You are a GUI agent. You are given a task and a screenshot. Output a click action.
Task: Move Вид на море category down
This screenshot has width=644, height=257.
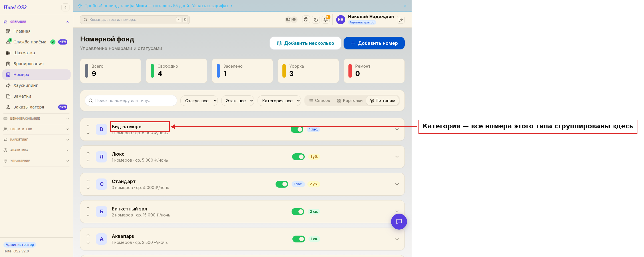click(x=88, y=133)
